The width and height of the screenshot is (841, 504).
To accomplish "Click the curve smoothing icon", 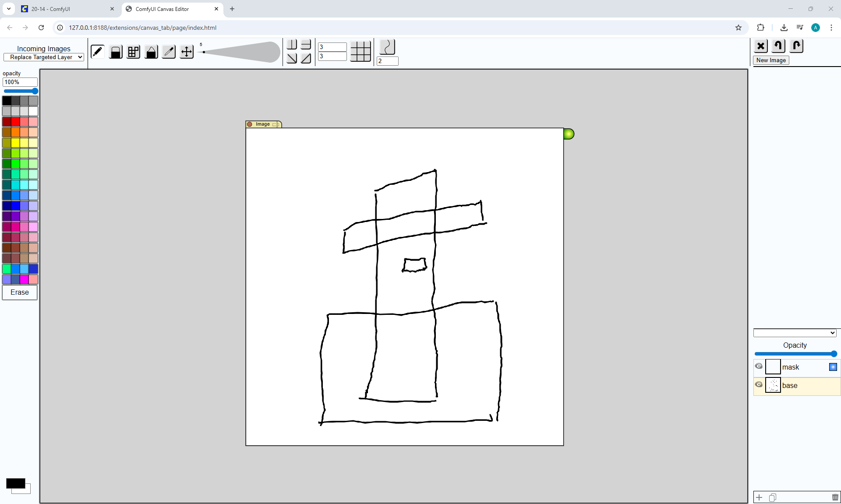I will [x=387, y=46].
